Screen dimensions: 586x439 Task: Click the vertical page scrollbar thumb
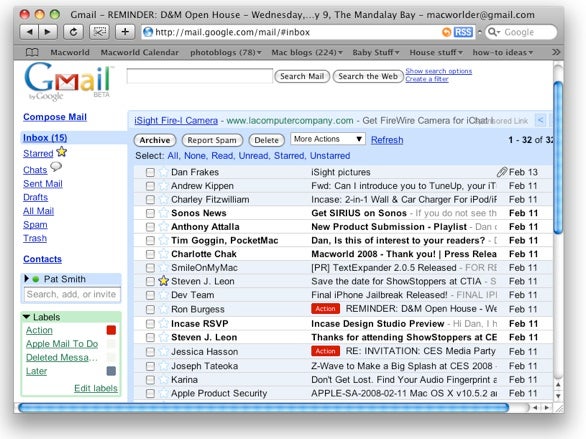coord(558,157)
